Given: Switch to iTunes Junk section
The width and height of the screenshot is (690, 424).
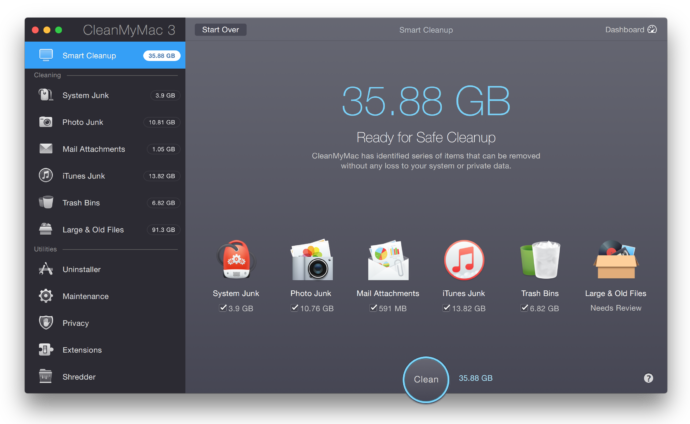Looking at the screenshot, I should point(105,175).
